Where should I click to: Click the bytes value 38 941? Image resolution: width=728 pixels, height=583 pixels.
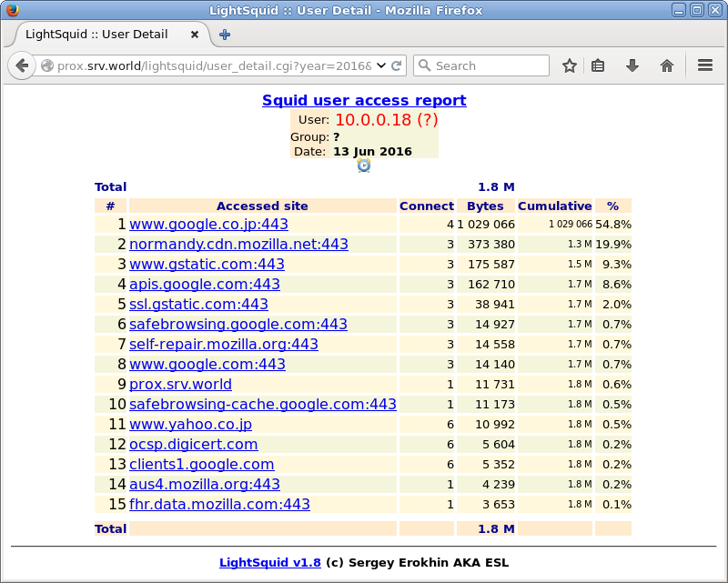[x=495, y=305]
